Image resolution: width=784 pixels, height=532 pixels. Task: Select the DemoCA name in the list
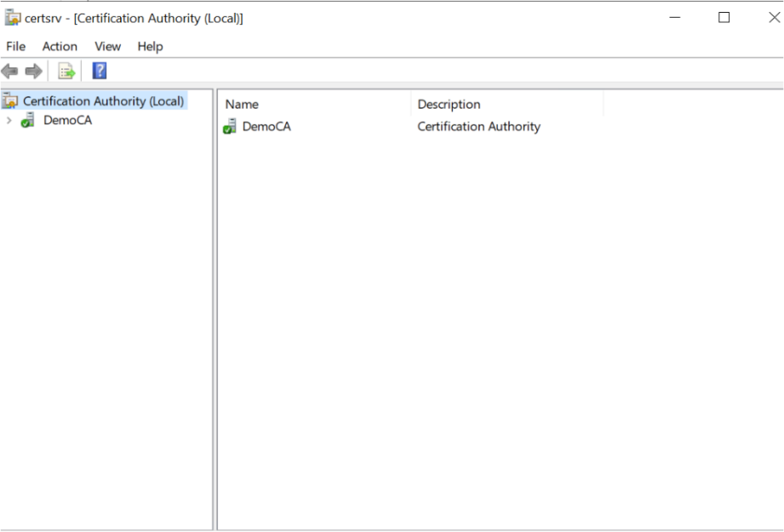click(x=266, y=127)
